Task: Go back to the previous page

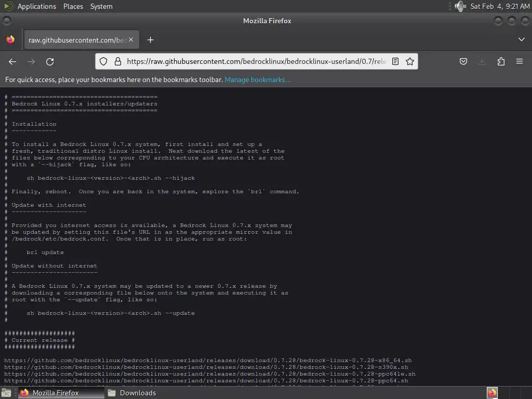Action: (12, 61)
